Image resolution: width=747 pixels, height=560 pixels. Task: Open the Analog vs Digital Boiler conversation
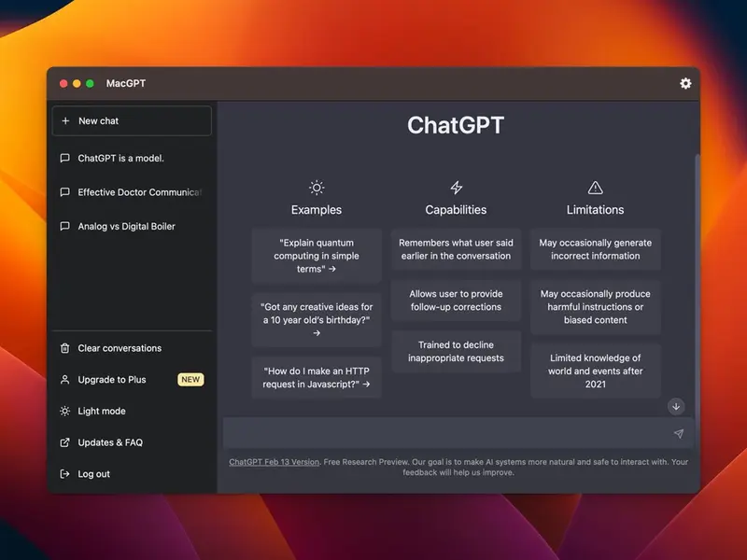click(x=132, y=226)
